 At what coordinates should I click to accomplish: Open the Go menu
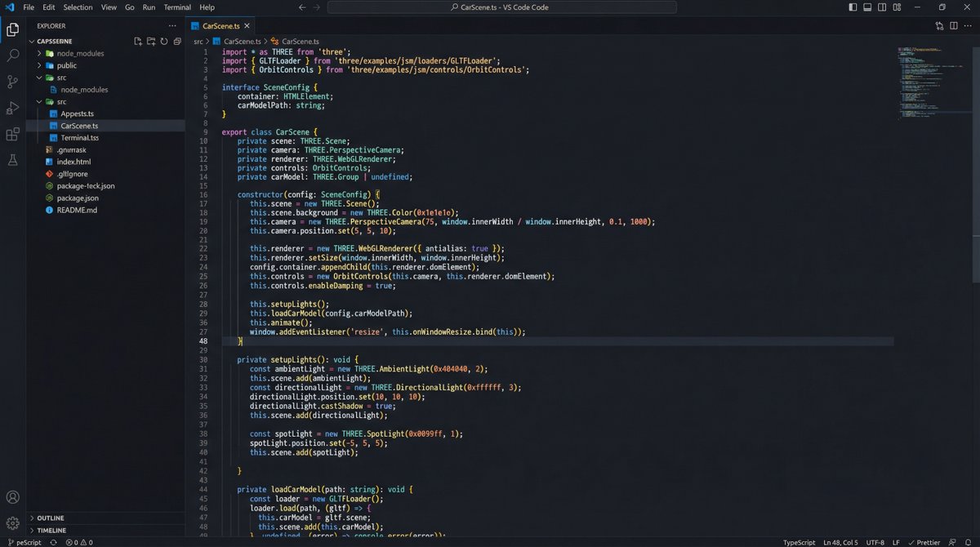(130, 7)
